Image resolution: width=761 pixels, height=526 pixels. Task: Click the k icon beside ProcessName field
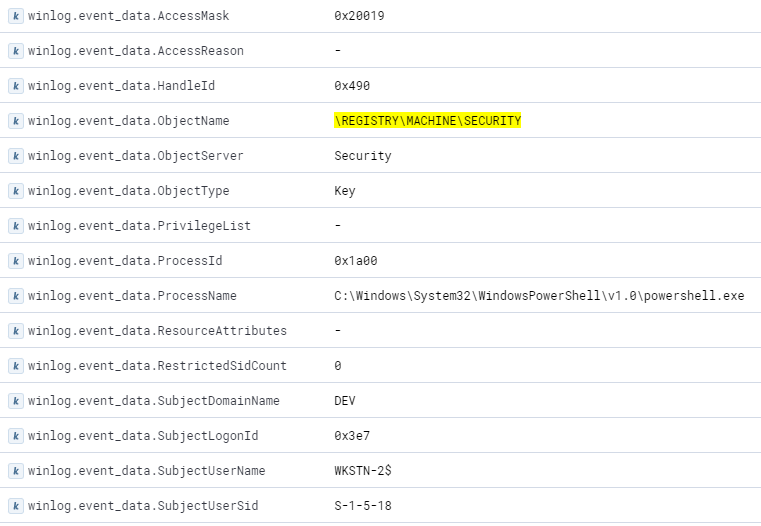click(x=15, y=296)
